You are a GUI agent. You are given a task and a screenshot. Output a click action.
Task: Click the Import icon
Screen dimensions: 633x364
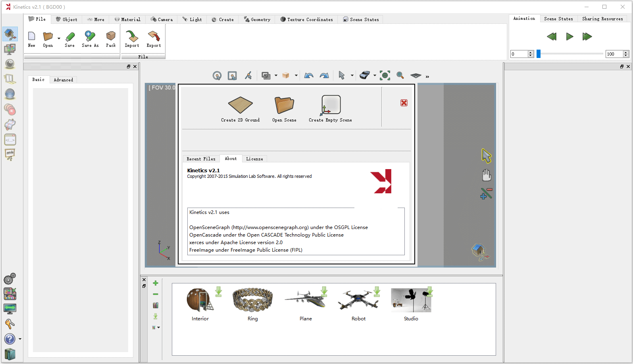[x=132, y=37]
